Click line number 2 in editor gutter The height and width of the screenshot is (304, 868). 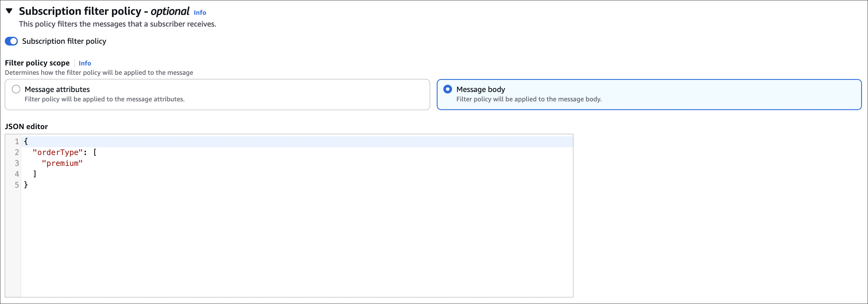17,152
